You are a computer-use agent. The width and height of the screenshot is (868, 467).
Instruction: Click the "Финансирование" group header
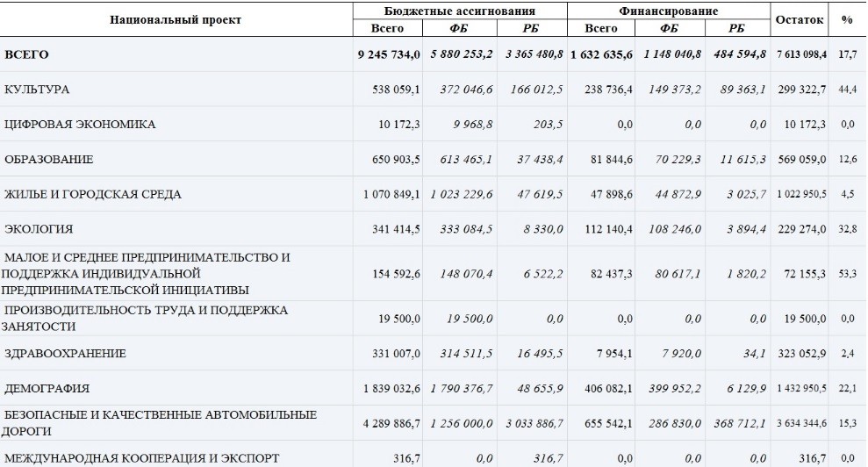click(668, 11)
